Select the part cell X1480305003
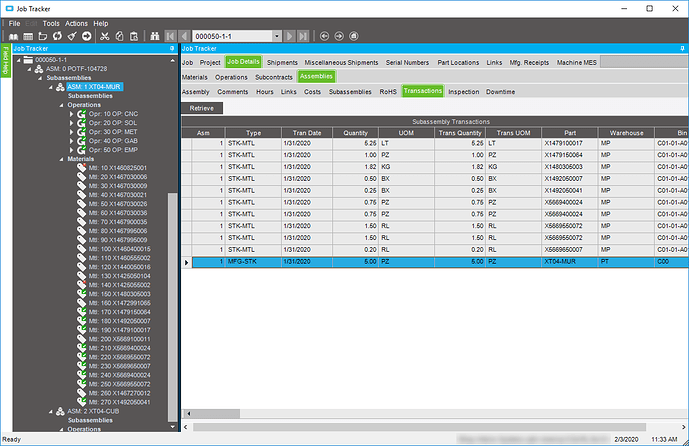Image resolution: width=689 pixels, height=446 pixels. click(569, 167)
